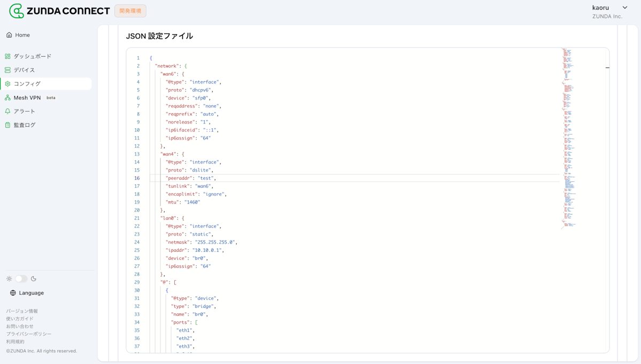This screenshot has height=364, width=641.
Task: Click the sun light-mode icon
Action: (x=9, y=278)
